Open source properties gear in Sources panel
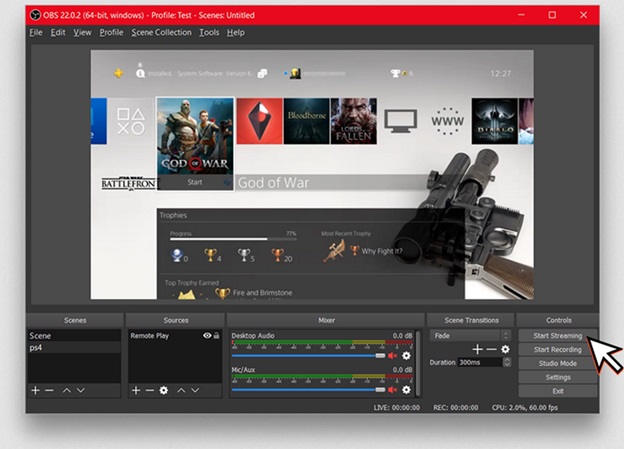The image size is (624, 449). (164, 390)
